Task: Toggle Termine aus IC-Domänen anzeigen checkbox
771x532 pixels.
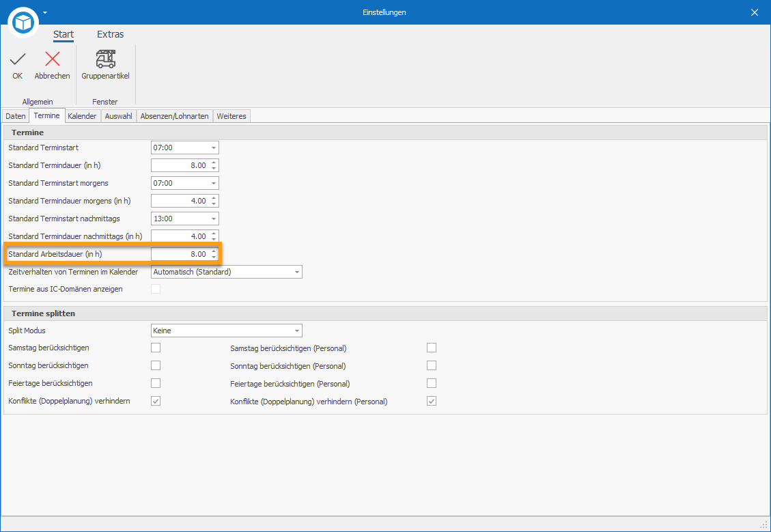Action: pos(156,289)
